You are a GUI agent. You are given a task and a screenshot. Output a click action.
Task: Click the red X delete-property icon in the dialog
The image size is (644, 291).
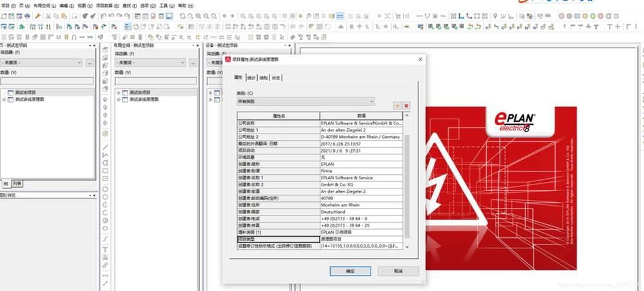point(406,106)
